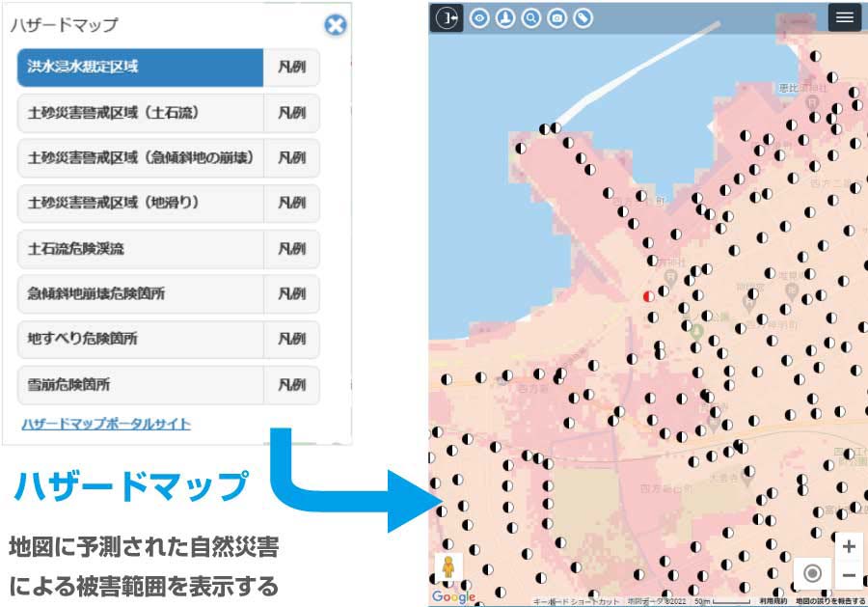Click the camera icon on map toolbar

tap(557, 18)
